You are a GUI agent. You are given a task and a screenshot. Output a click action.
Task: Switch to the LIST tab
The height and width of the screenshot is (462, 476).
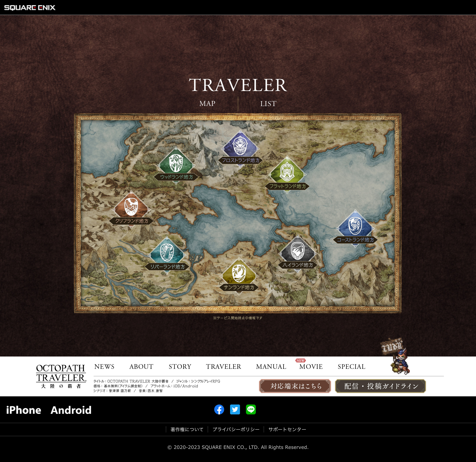tap(268, 104)
